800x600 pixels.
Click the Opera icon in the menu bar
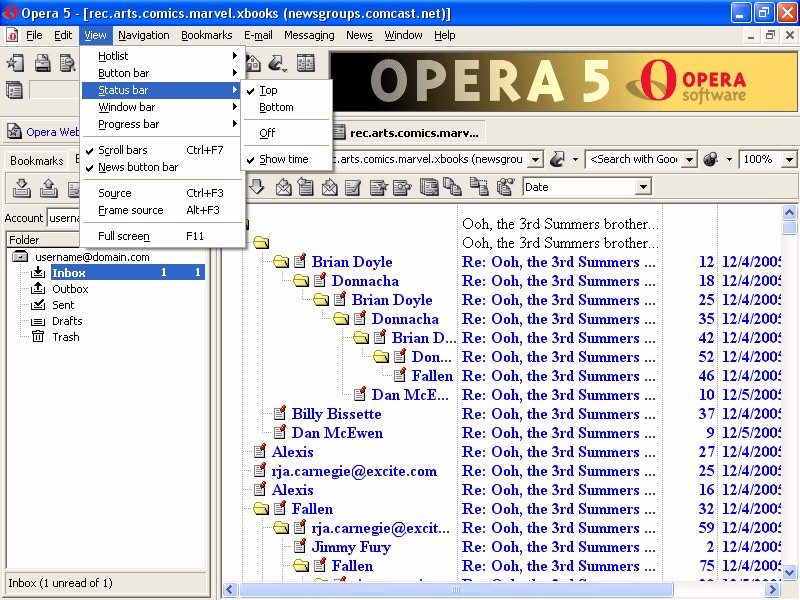point(12,35)
